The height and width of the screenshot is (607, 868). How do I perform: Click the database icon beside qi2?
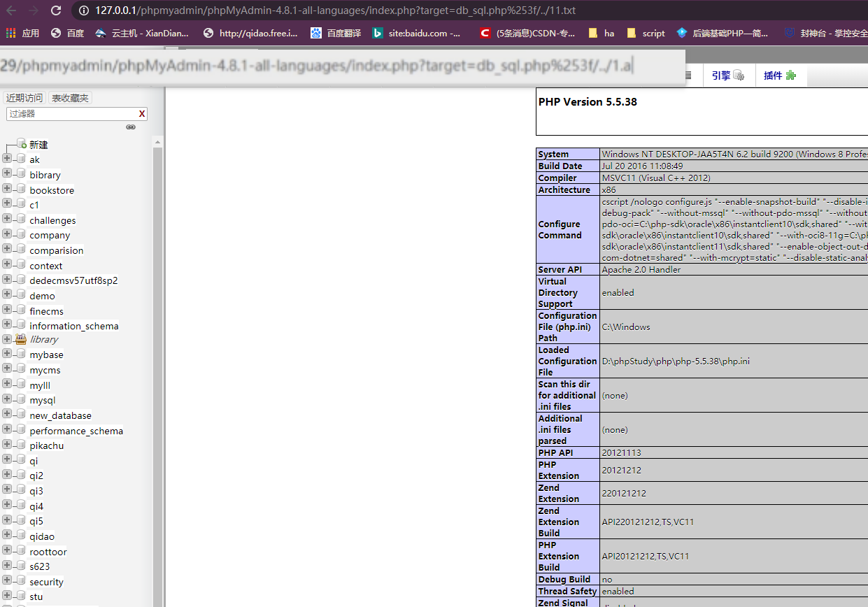21,476
